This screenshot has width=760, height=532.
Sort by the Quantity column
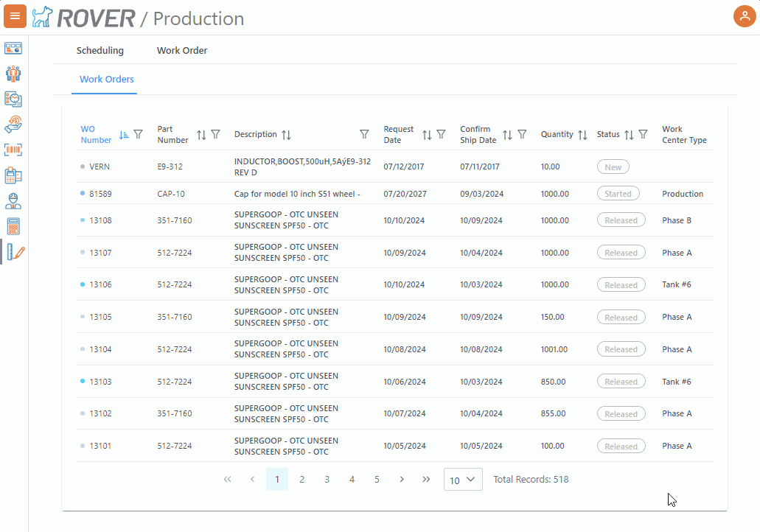(582, 135)
